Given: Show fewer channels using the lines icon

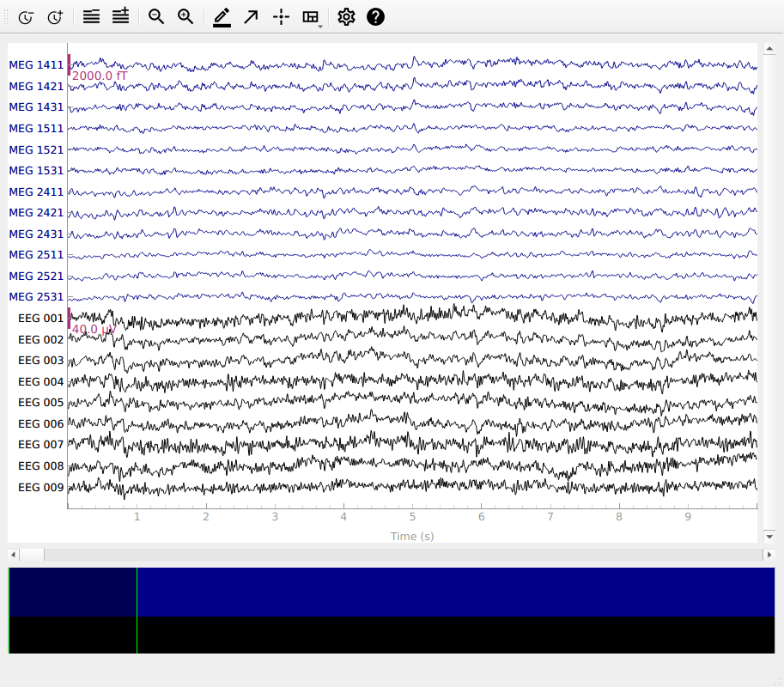Looking at the screenshot, I should click(x=91, y=17).
